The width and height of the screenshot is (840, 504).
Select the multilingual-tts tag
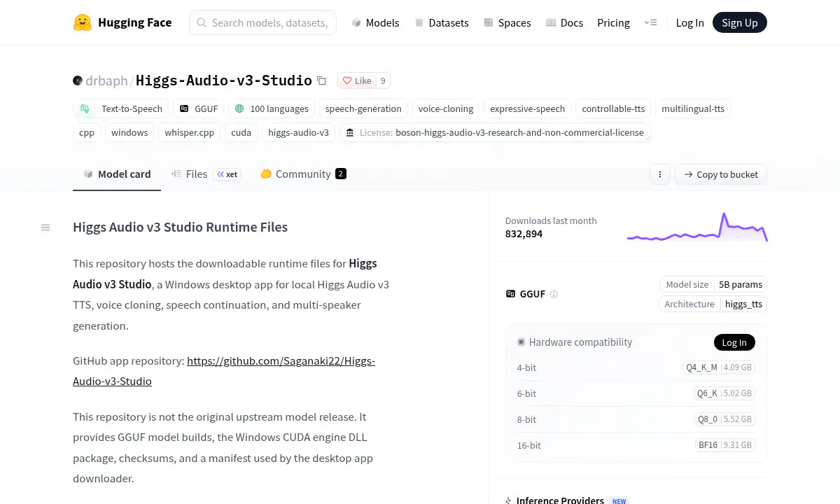(x=693, y=108)
